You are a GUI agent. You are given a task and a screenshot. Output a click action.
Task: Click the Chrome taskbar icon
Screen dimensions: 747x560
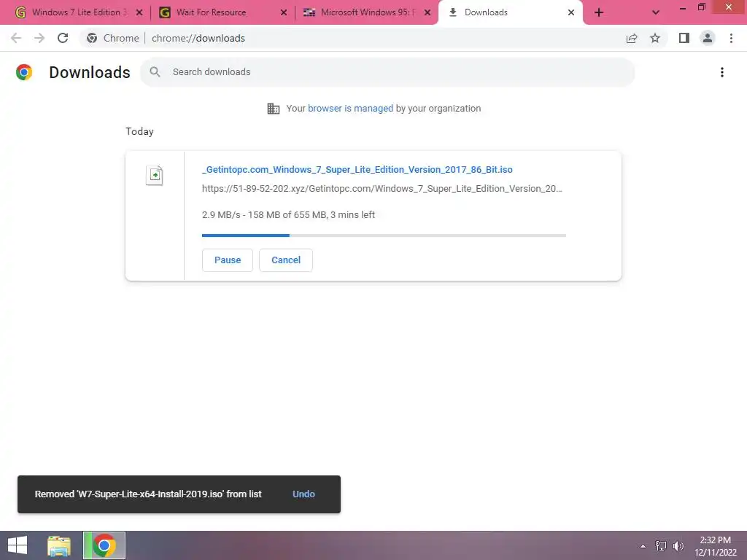tap(104, 545)
